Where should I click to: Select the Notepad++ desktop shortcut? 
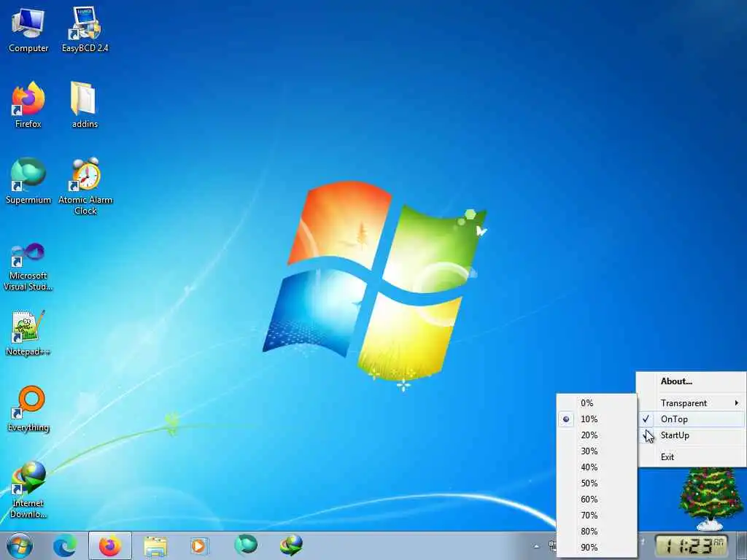(x=28, y=332)
